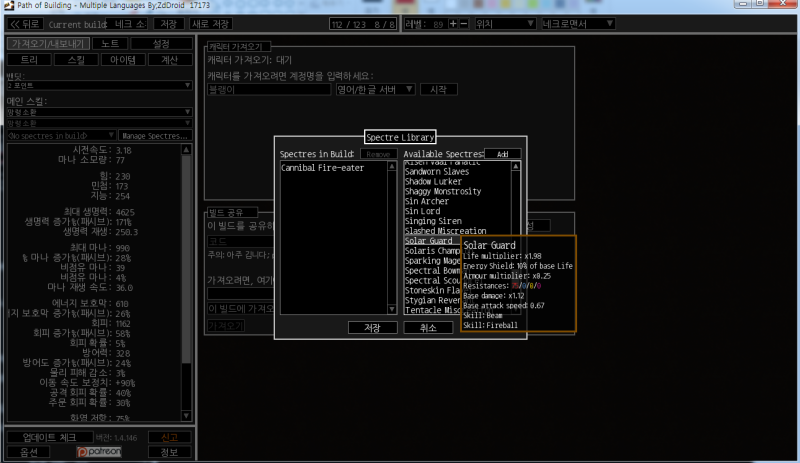Switch to the 아이템 tab
This screenshot has height=463, width=800.
tap(122, 60)
